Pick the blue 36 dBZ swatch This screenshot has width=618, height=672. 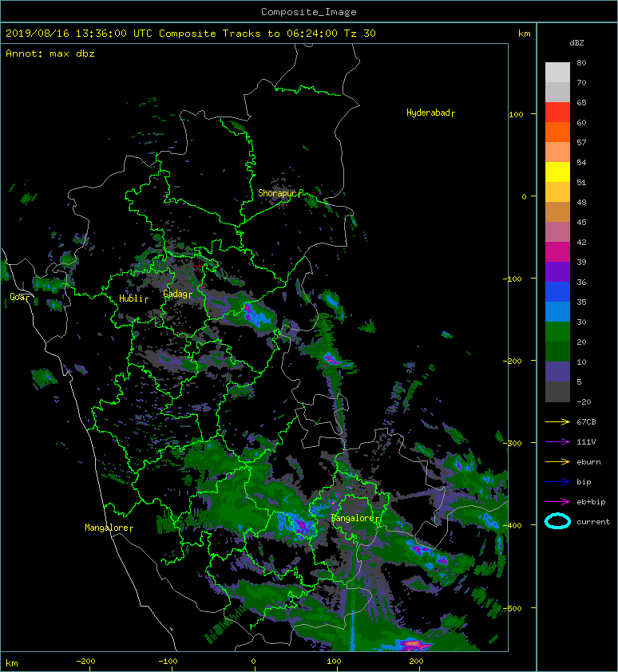[557, 291]
